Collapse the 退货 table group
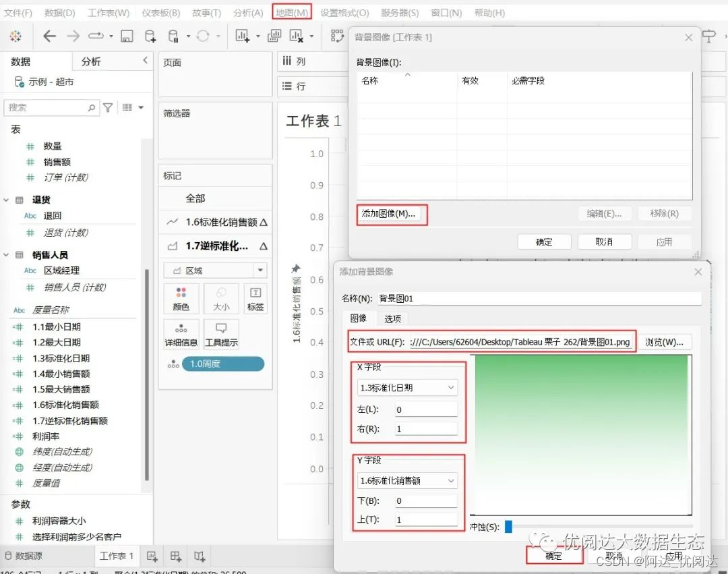Image resolution: width=728 pixels, height=574 pixels. tap(6, 200)
